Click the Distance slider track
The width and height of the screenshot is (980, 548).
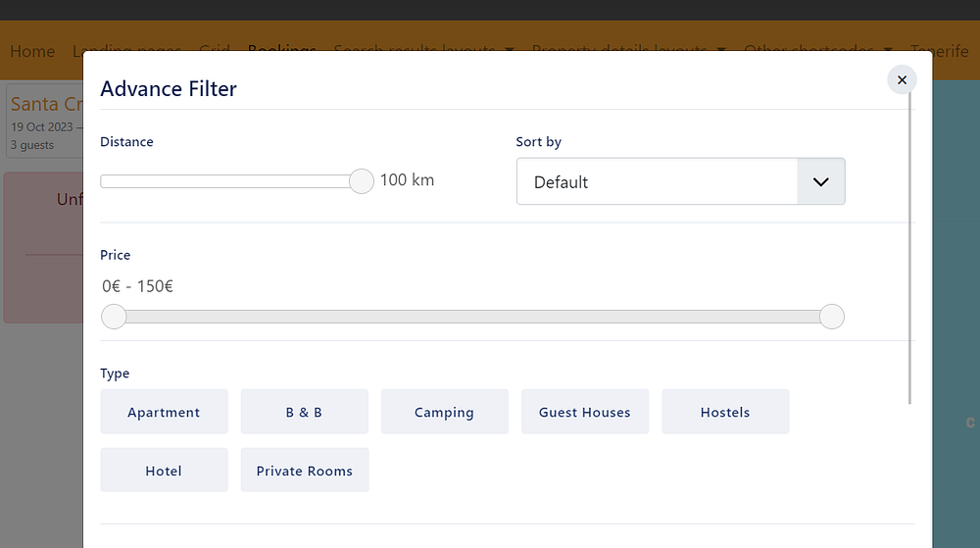231,181
